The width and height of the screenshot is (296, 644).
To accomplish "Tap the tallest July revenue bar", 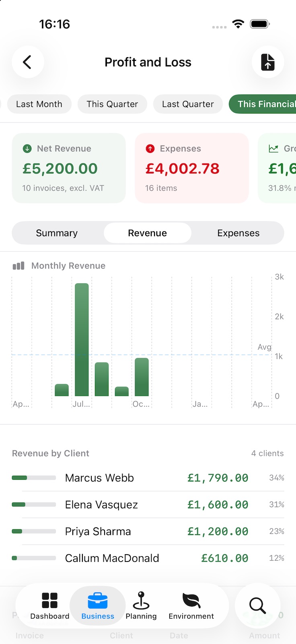I will [82, 340].
